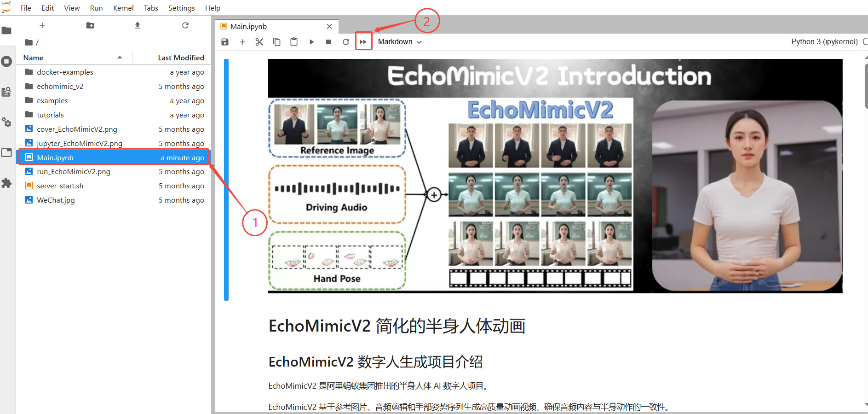This screenshot has width=868, height=414.
Task: Open the Run menu
Action: (x=96, y=8)
